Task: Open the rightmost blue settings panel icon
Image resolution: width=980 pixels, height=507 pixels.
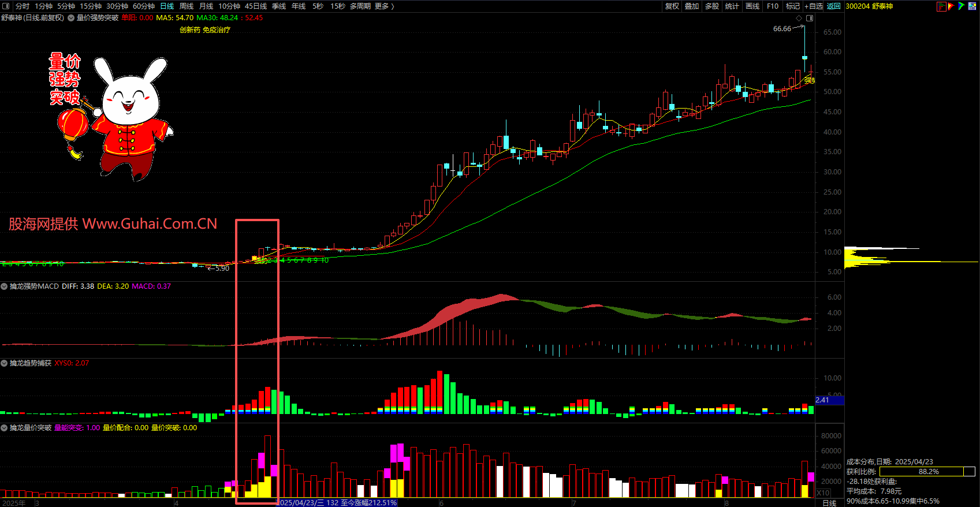Action: click(972, 6)
